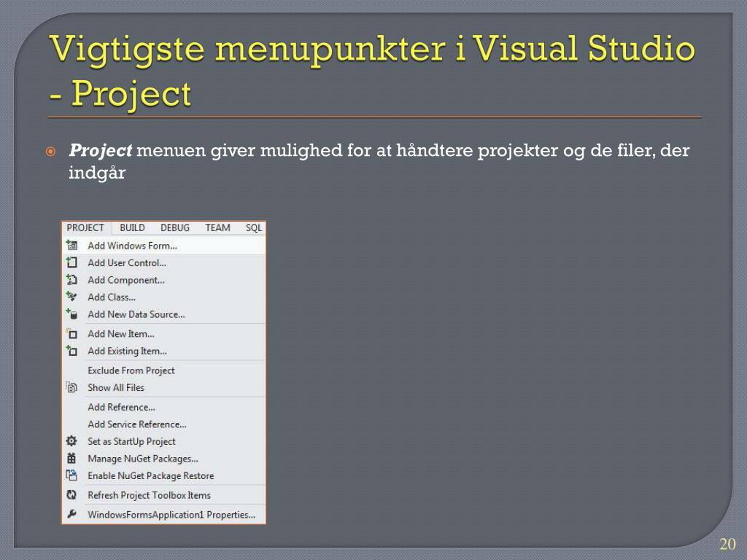Click the bold word 'Project' in the bullet
Viewport: 747px width, 560px height.
[x=101, y=150]
